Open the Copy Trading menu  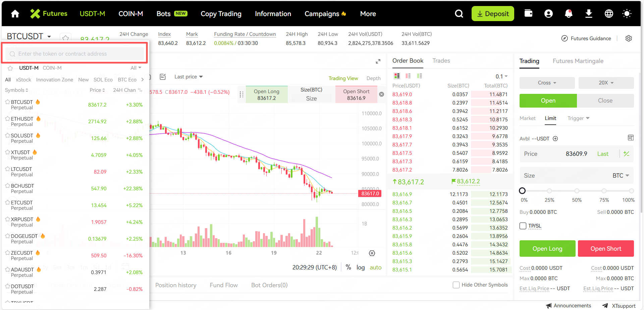pos(221,14)
